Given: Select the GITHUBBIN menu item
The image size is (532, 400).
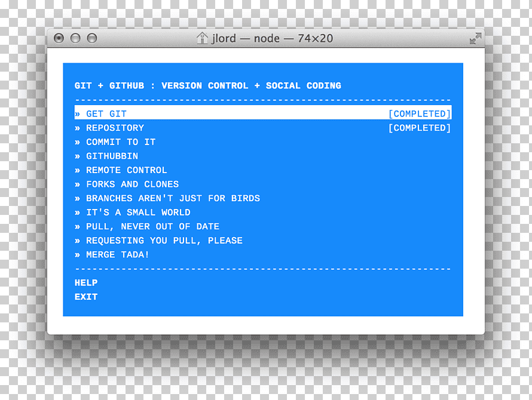Looking at the screenshot, I should tap(263, 156).
